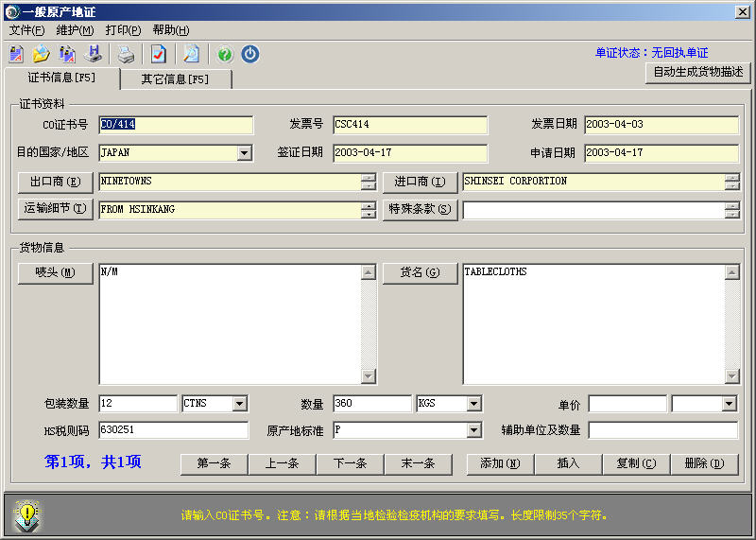Click the save disk toolbar icon

pyautogui.click(x=94, y=54)
